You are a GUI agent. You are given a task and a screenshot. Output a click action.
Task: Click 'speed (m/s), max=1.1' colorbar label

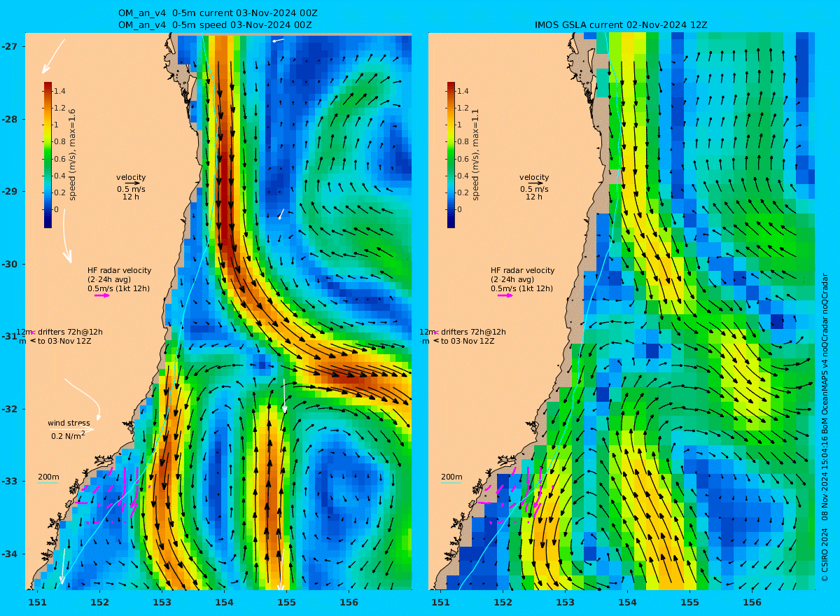click(475, 155)
